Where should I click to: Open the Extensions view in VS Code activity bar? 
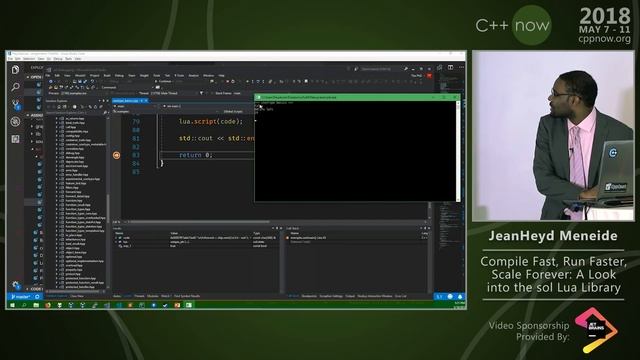point(15,139)
